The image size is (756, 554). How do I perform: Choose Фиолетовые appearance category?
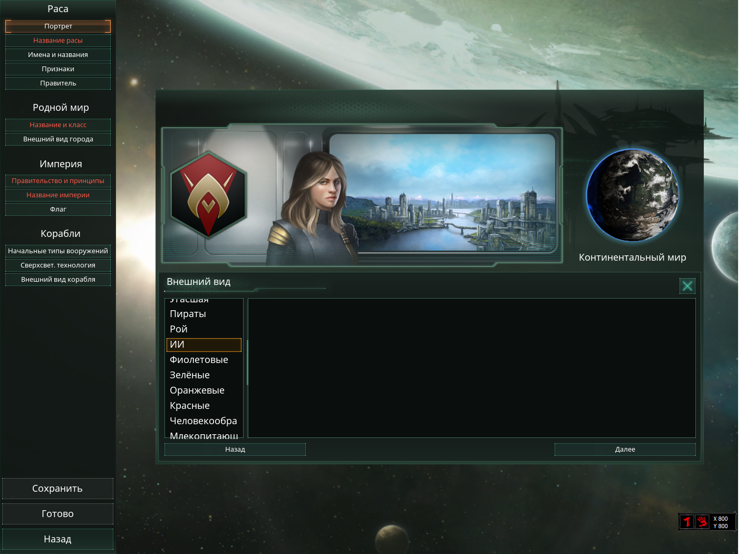tap(204, 360)
